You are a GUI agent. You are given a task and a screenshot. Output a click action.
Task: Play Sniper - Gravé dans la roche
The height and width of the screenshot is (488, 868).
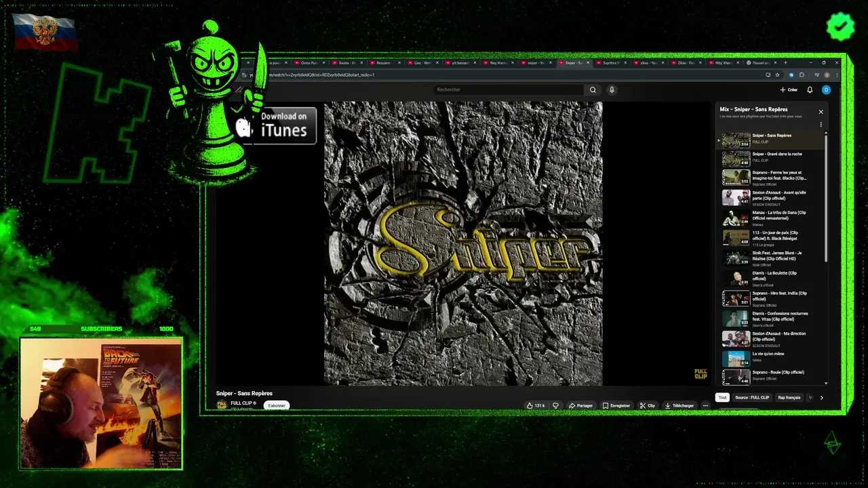click(772, 157)
